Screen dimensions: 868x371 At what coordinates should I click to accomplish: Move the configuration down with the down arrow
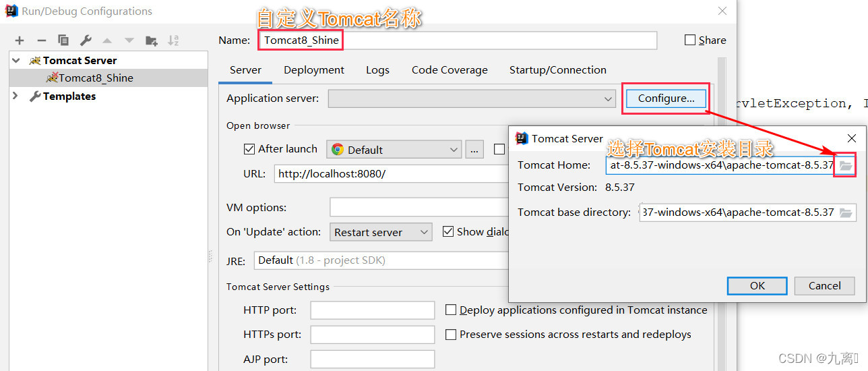coord(129,40)
